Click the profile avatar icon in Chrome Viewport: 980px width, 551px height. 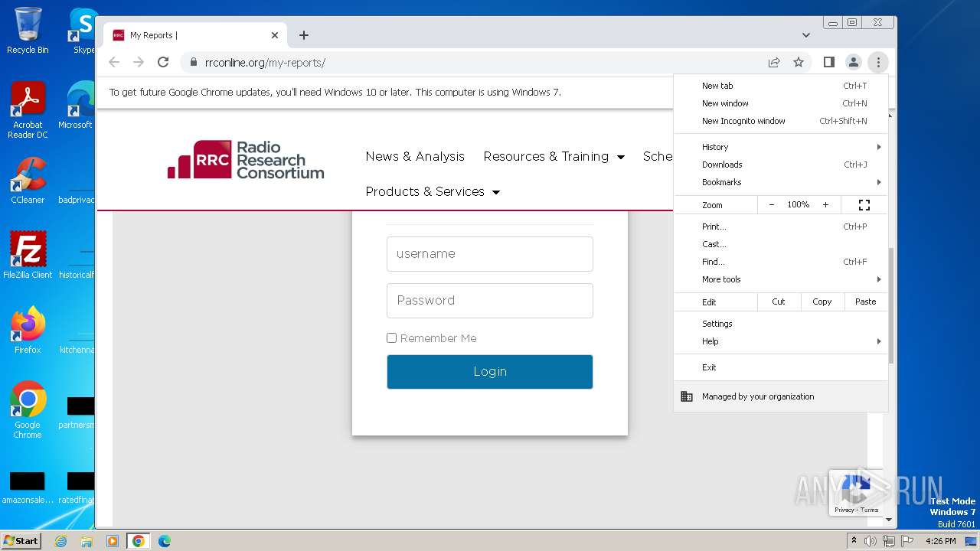[853, 62]
